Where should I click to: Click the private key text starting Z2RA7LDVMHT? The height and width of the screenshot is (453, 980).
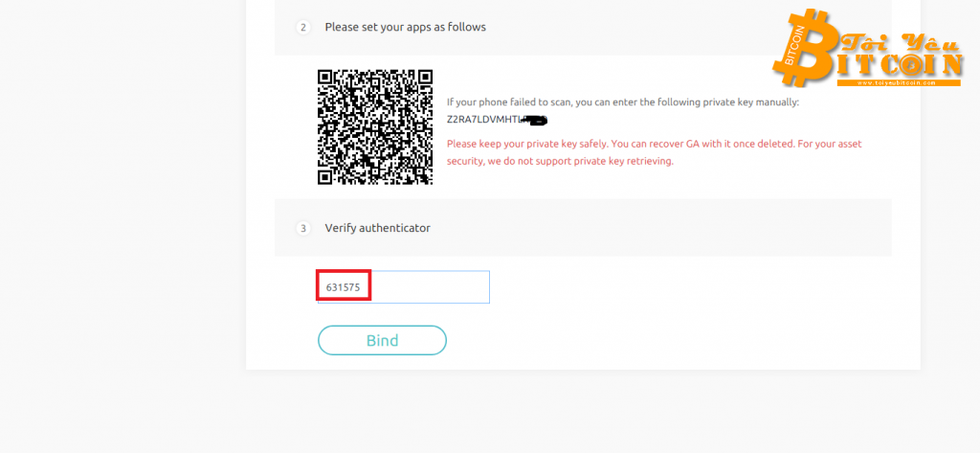point(485,120)
